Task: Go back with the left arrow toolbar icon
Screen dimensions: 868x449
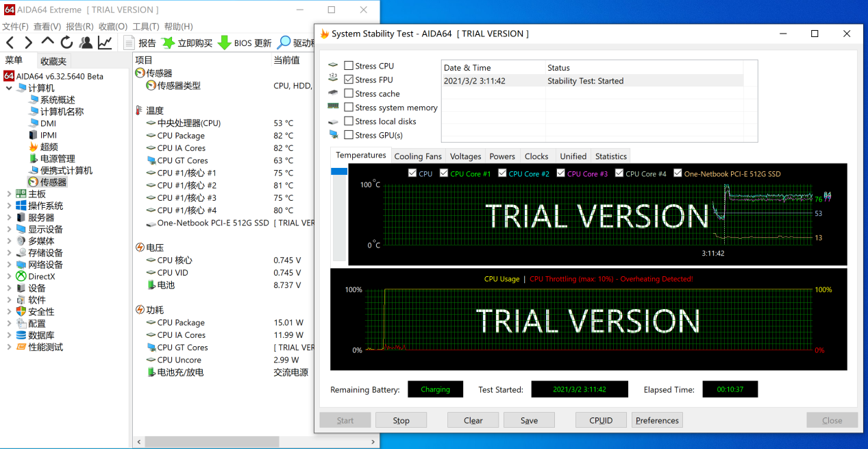Action: [x=10, y=43]
